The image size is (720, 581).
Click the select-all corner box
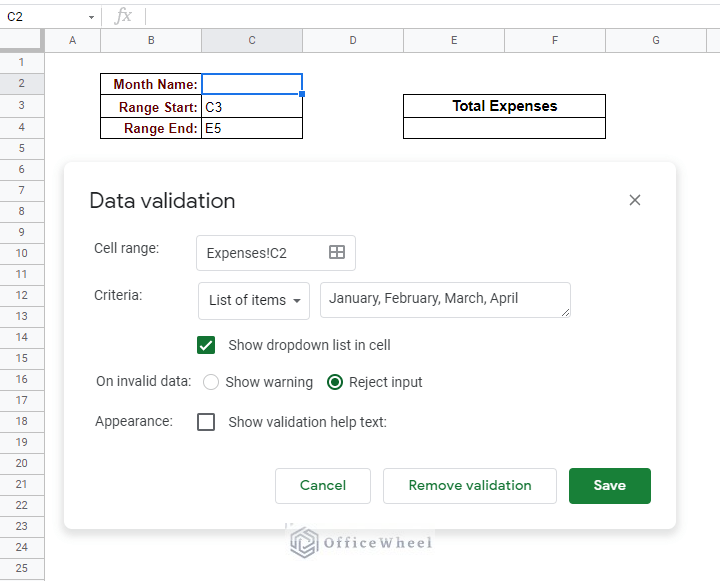[x=20, y=39]
